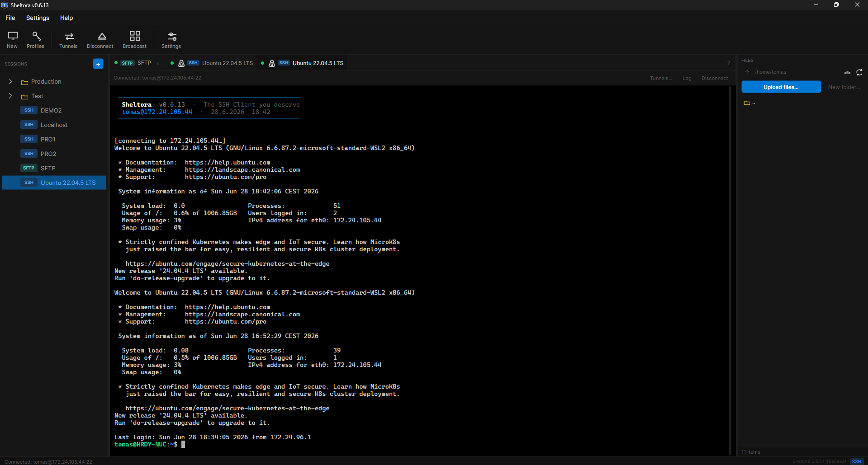Click the terminal vertical scrollbar
The height and width of the screenshot is (465, 868).
[730, 270]
